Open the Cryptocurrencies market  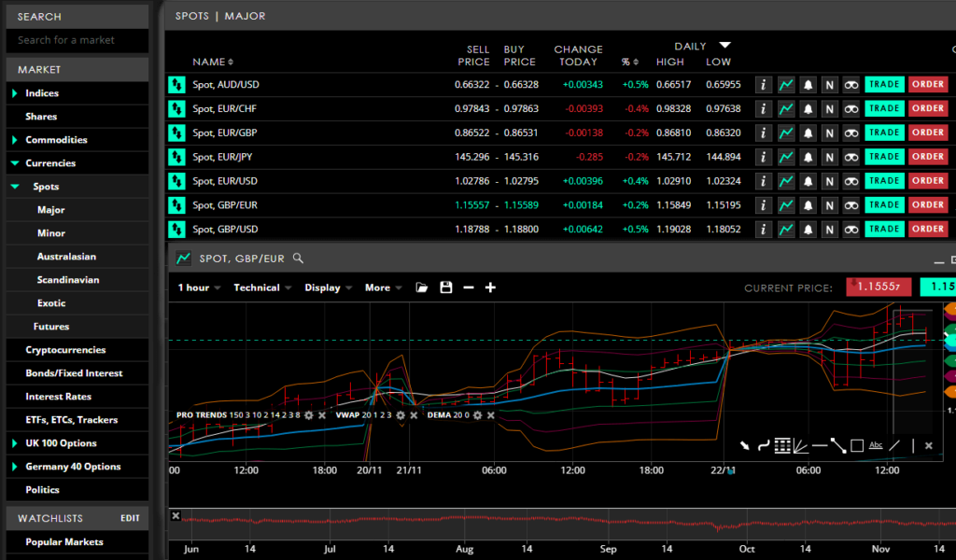tap(66, 350)
